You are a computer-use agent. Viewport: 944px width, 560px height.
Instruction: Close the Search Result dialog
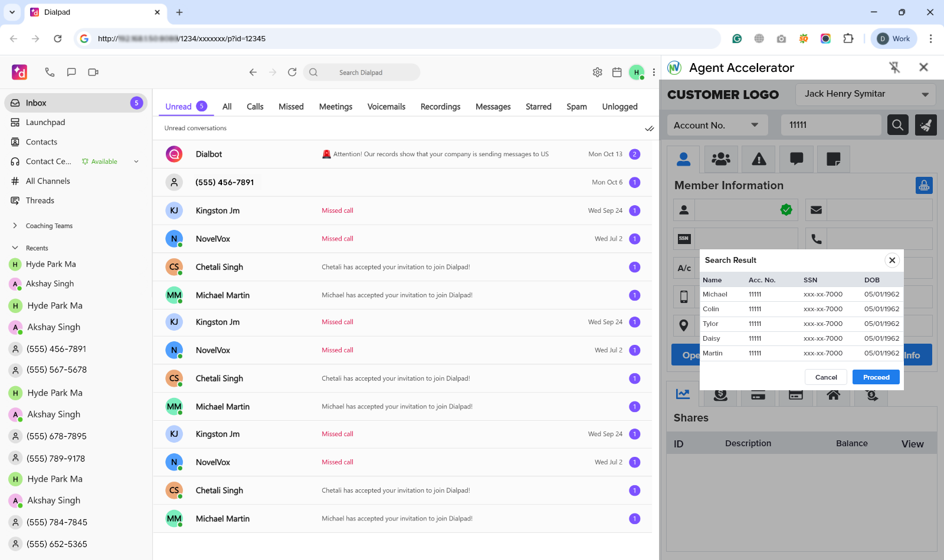click(892, 260)
